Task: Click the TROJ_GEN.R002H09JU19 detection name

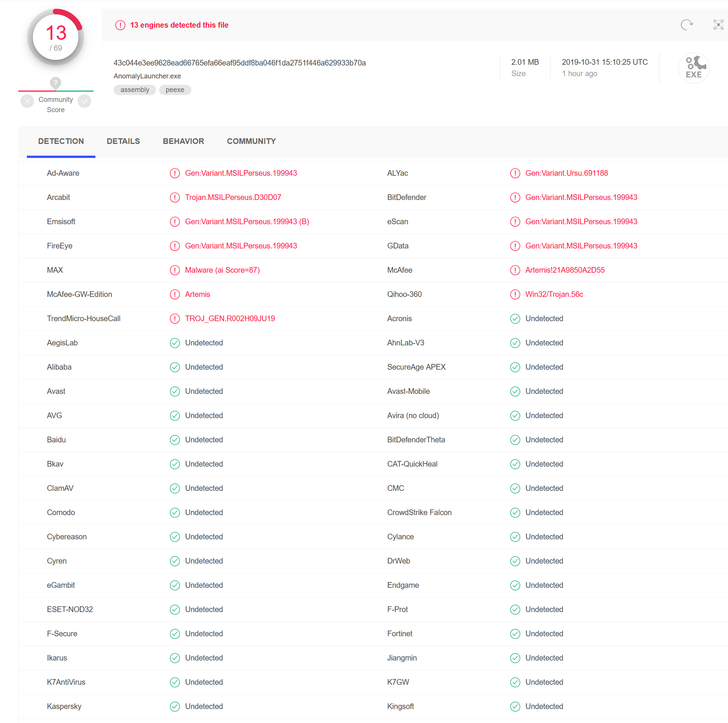Action: tap(230, 319)
